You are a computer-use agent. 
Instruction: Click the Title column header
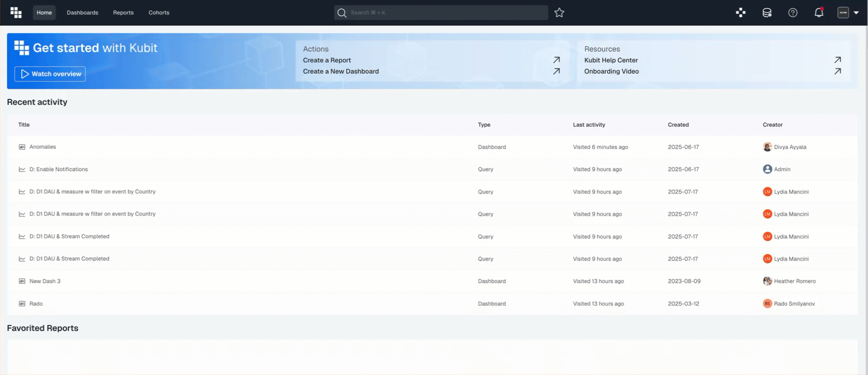[x=24, y=125]
